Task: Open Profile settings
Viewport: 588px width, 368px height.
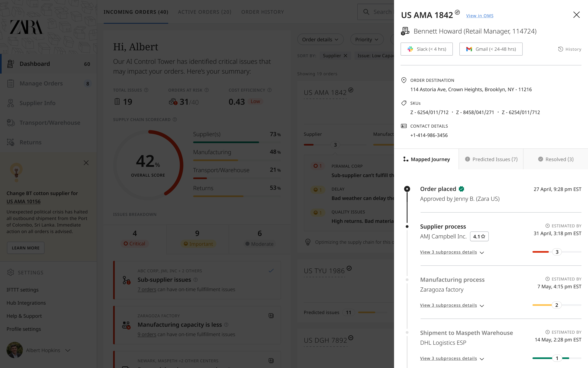Action: [x=24, y=329]
